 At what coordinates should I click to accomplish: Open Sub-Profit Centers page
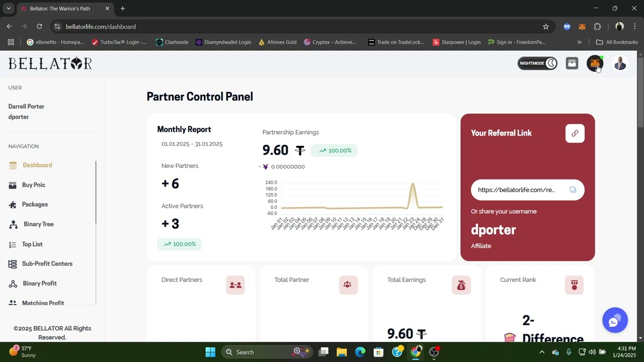[x=47, y=264]
